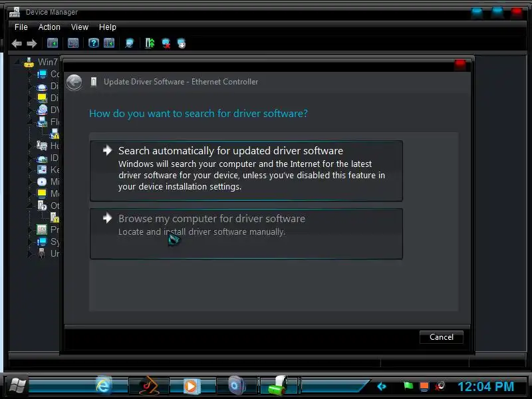The width and height of the screenshot is (532, 399).
Task: Click the Disable device toolbar icon
Action: coord(182,43)
